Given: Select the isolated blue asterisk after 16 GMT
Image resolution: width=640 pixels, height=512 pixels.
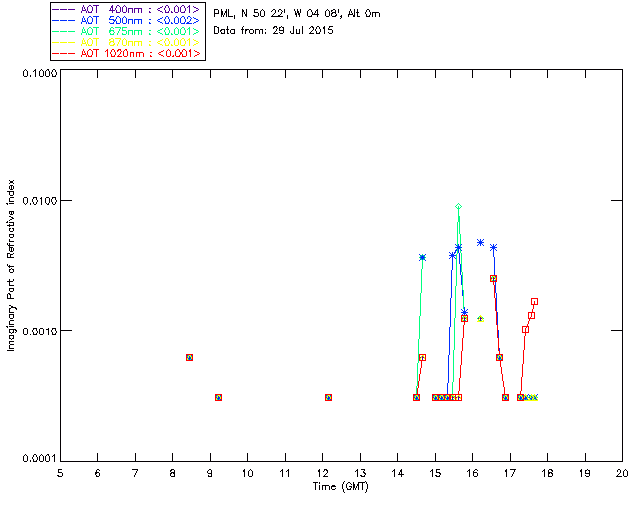Looking at the screenshot, I should (480, 243).
